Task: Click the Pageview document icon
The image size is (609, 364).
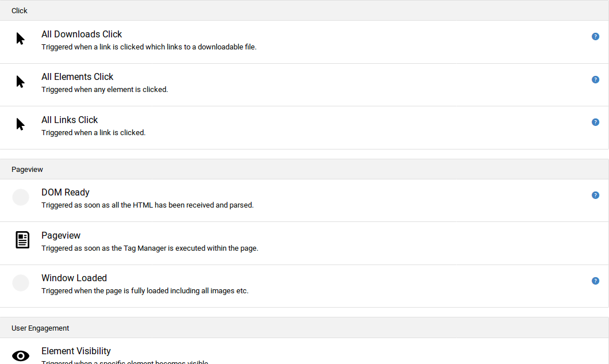Action: [22, 240]
